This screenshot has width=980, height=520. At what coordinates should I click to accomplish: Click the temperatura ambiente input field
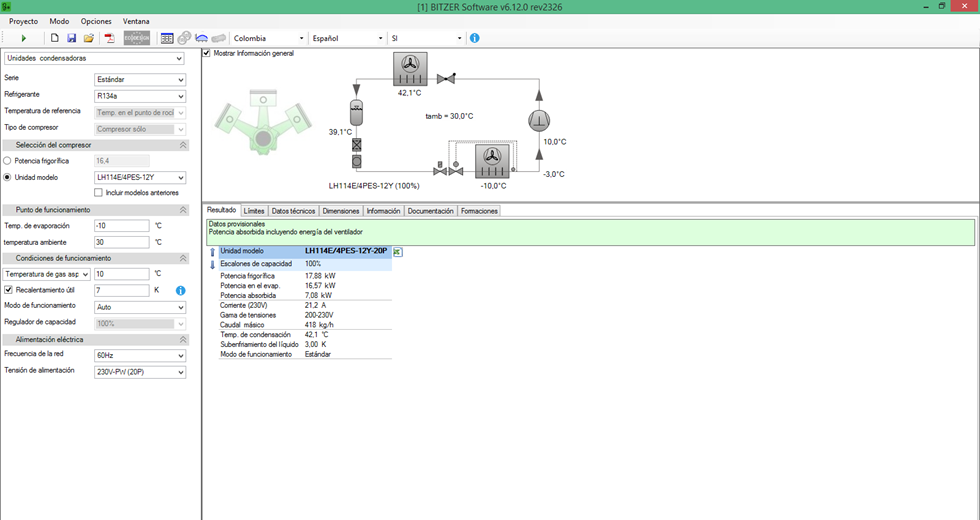pos(122,242)
